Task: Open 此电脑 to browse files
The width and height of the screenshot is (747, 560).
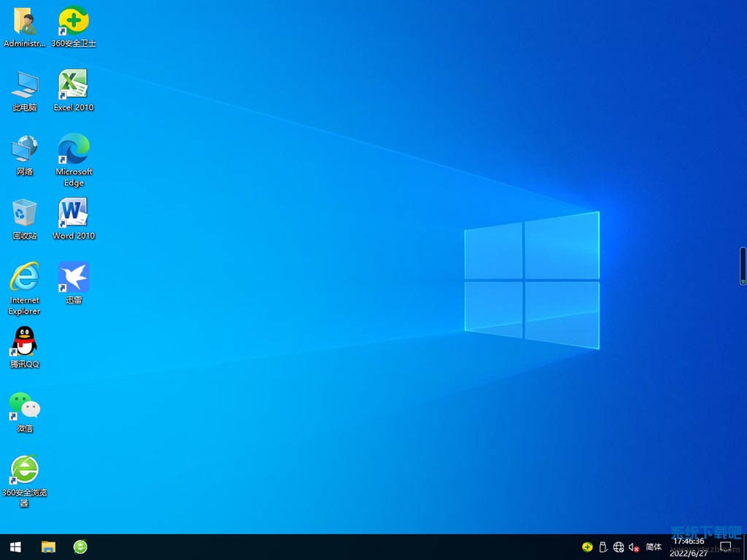Action: pyautogui.click(x=24, y=82)
